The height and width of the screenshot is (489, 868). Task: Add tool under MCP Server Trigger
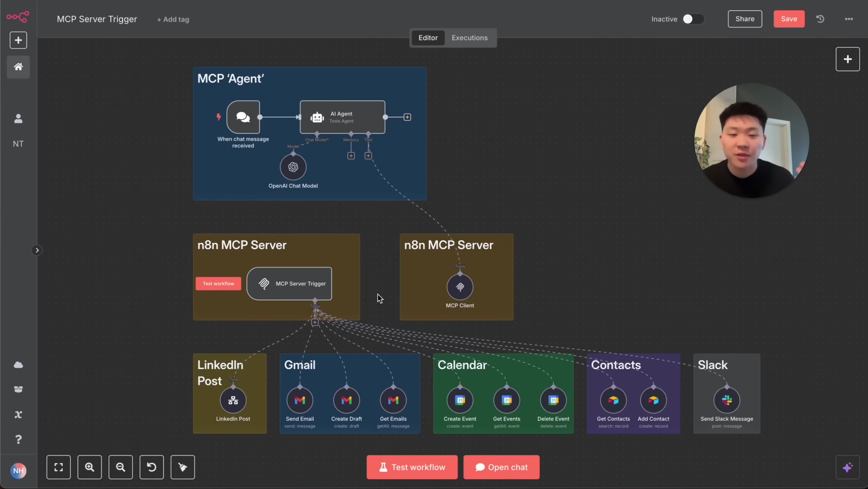(x=315, y=322)
